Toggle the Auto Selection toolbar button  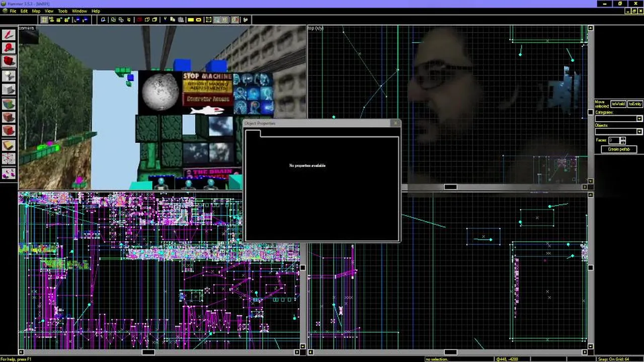[x=217, y=20]
